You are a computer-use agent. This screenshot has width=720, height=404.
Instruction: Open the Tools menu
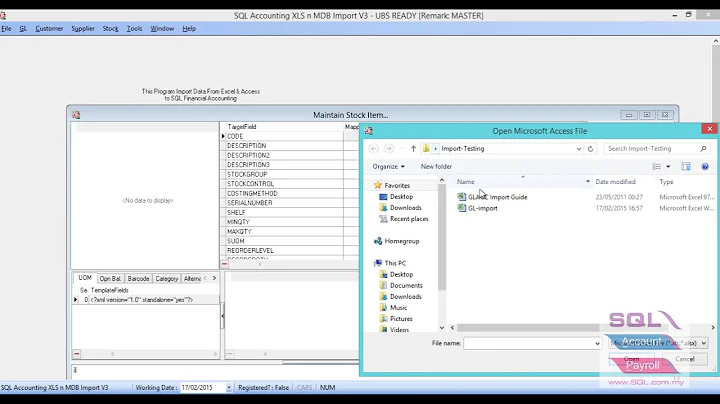[x=135, y=28]
